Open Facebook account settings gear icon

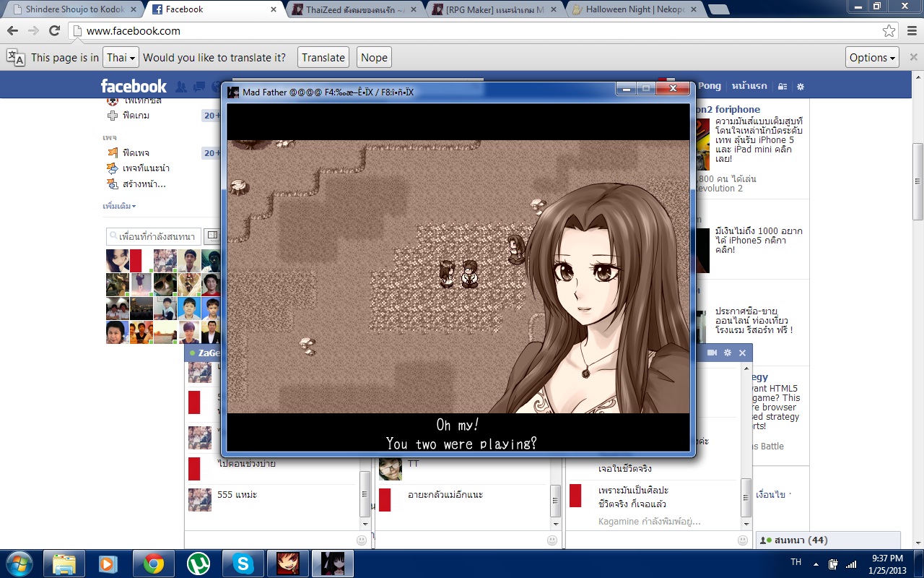pos(800,86)
